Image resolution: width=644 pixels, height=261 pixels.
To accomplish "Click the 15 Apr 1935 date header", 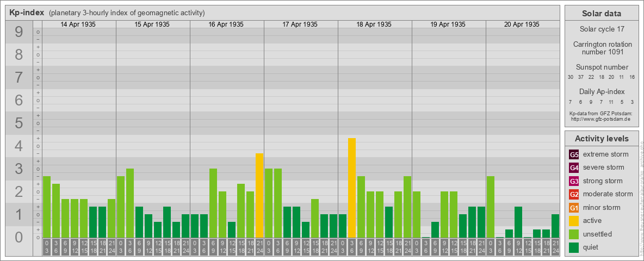I will coord(152,24).
